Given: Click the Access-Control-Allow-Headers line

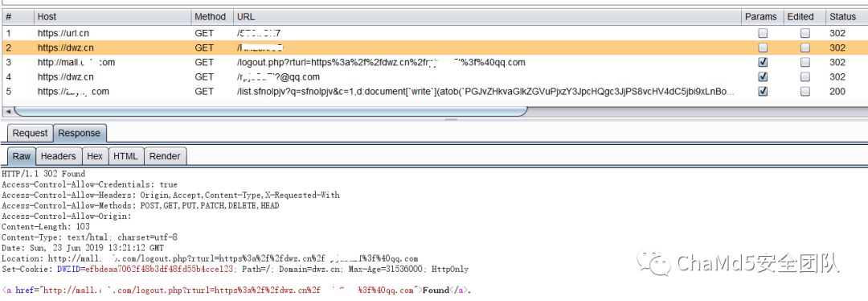Looking at the screenshot, I should tap(170, 195).
